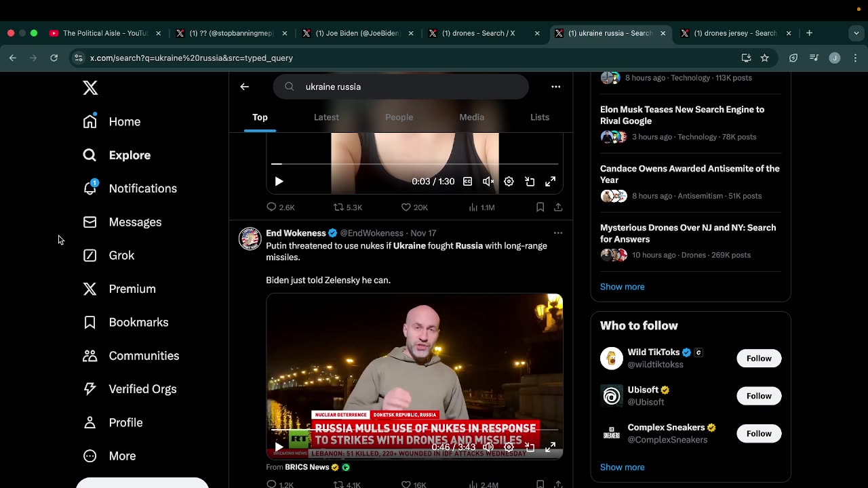Unmute the first video
Image resolution: width=868 pixels, height=488 pixels.
click(x=488, y=182)
